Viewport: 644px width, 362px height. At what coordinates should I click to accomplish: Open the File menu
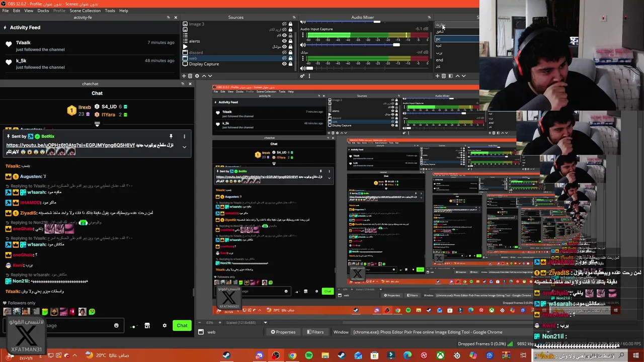pos(5,11)
